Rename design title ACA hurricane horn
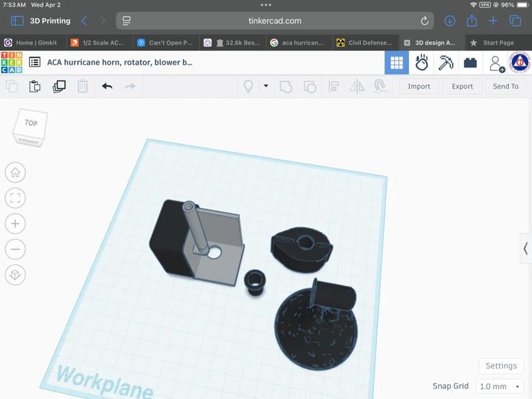532x399 pixels. (120, 63)
